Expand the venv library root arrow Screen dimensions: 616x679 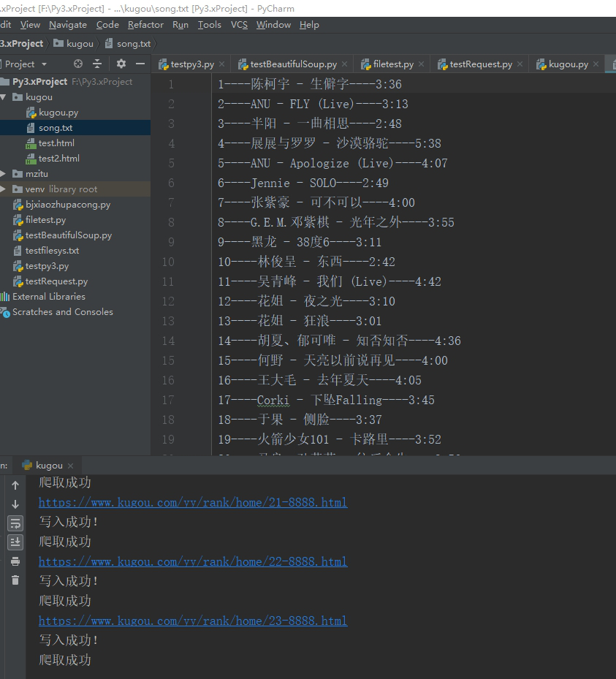click(4, 189)
